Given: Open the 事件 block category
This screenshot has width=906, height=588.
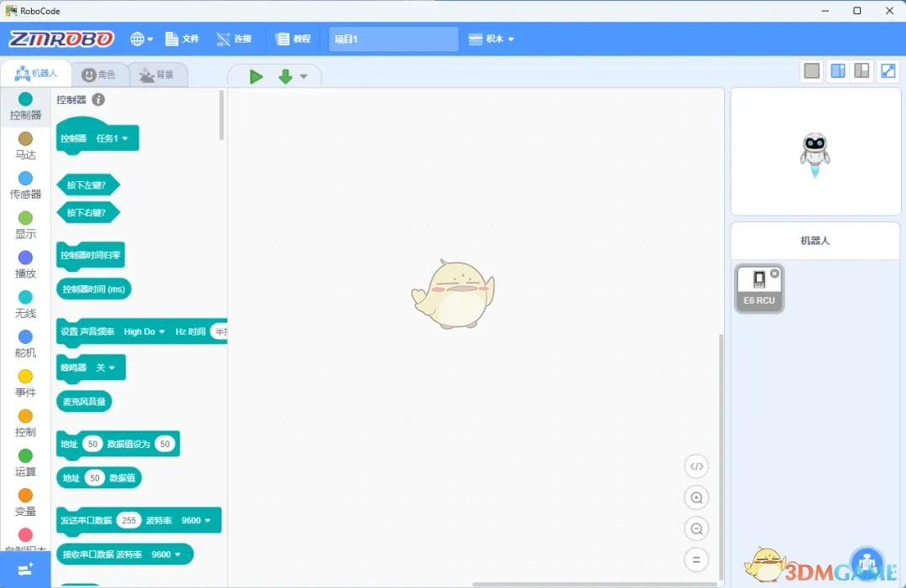Looking at the screenshot, I should tap(25, 376).
